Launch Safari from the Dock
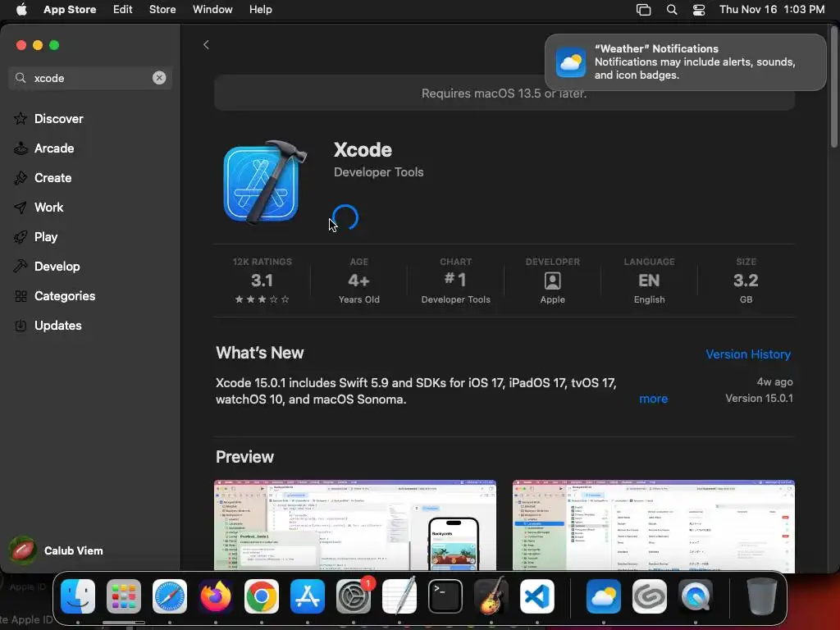 click(x=170, y=596)
